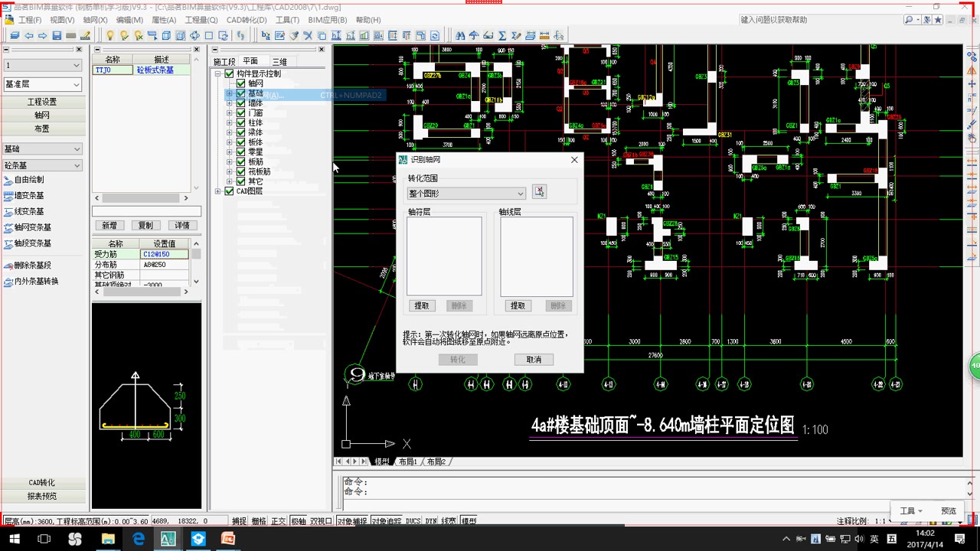980x551 pixels.
Task: Open the 基础 component type dropdown
Action: (x=42, y=148)
